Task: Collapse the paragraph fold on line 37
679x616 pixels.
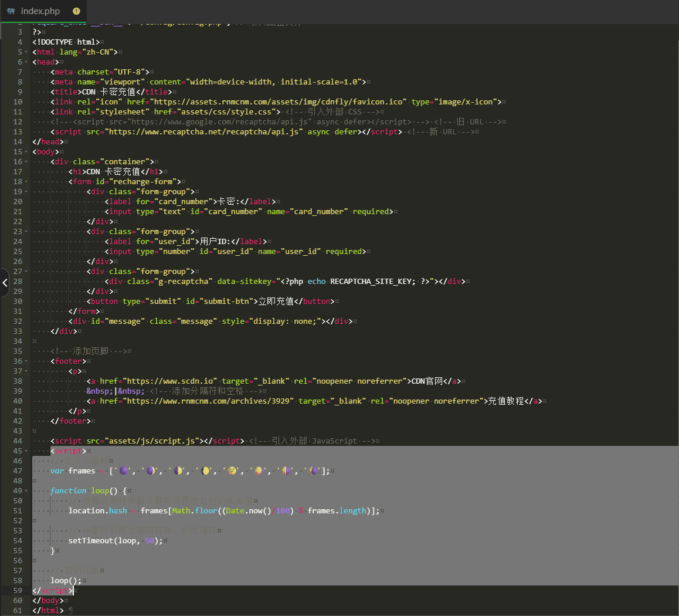Action: click(x=26, y=371)
